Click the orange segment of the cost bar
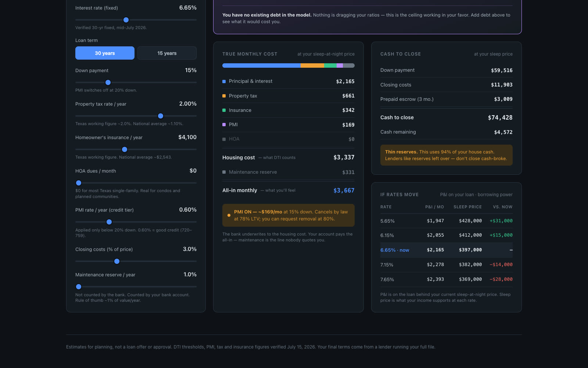588x368 pixels. (x=312, y=66)
